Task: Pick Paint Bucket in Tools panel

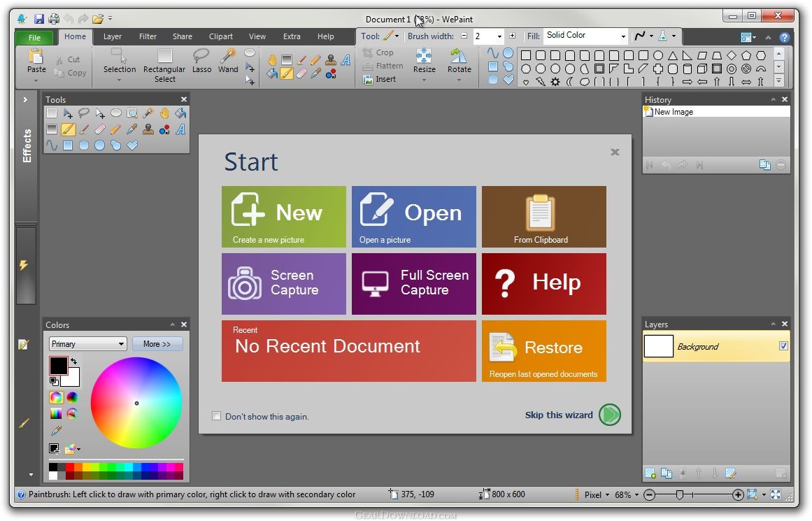Action: 180,113
